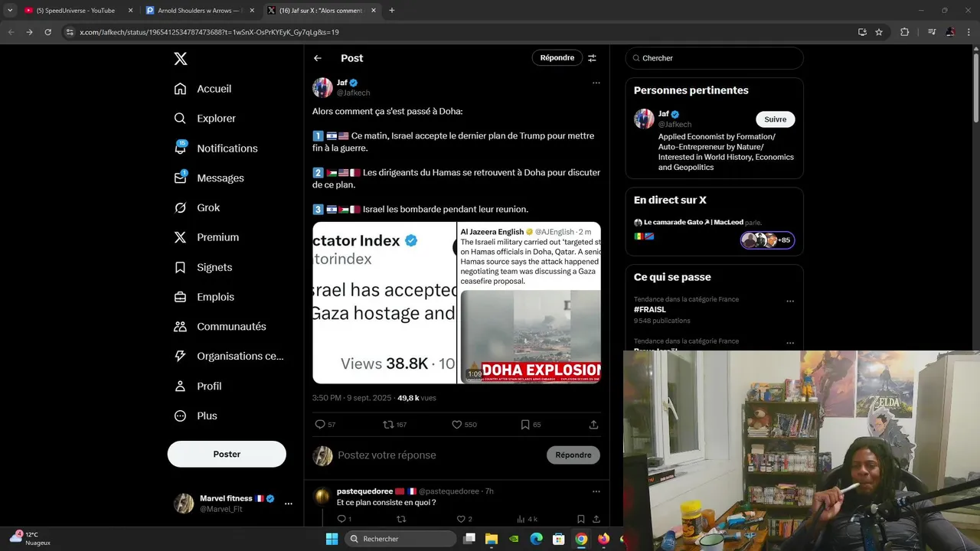Open Microsoft Edge from taskbar

537,539
